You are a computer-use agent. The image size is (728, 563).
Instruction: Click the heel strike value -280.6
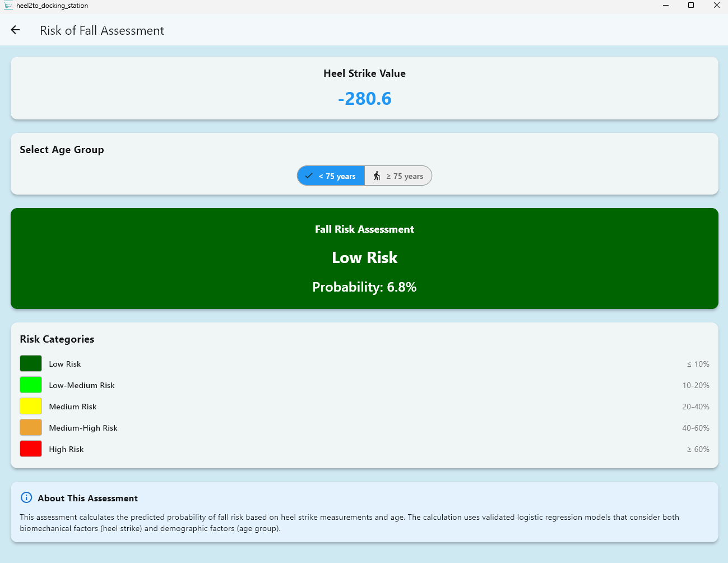point(364,99)
